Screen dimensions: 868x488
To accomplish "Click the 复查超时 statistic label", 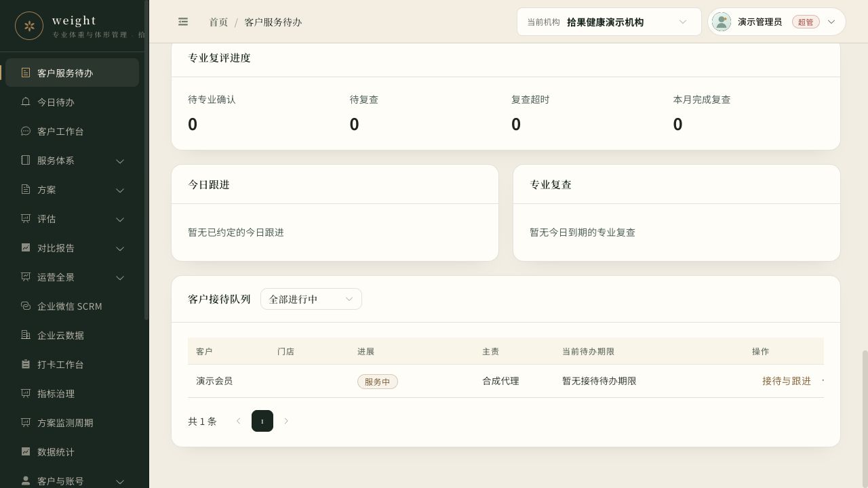I will click(530, 99).
